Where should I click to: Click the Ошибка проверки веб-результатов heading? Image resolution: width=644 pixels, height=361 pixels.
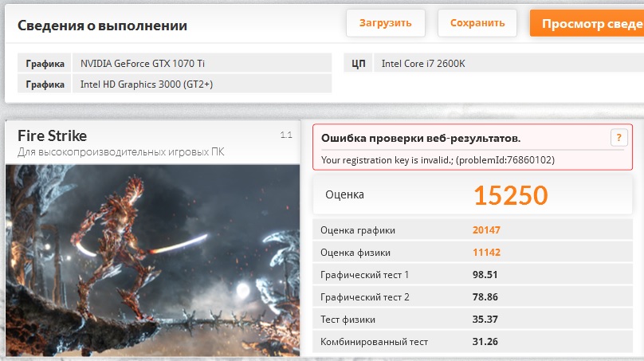pyautogui.click(x=421, y=138)
